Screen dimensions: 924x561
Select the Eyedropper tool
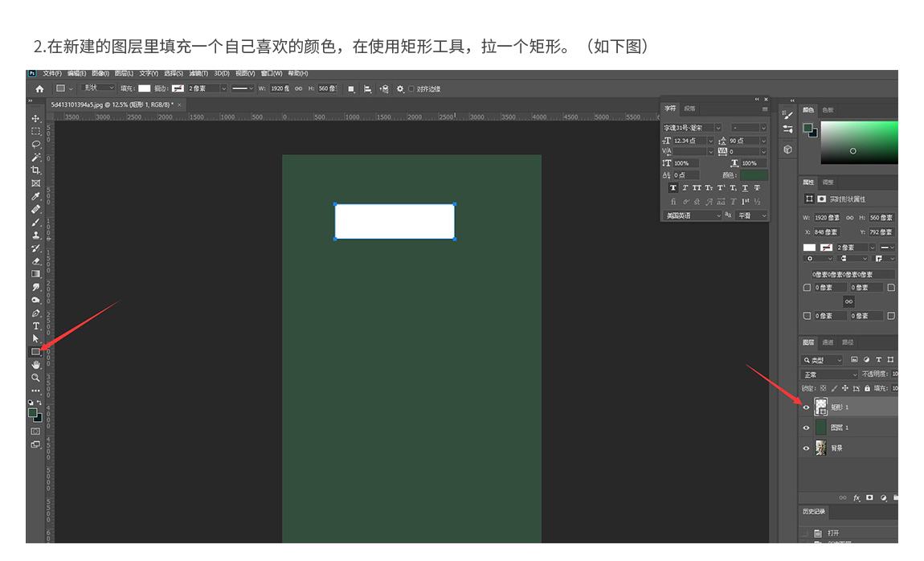35,196
